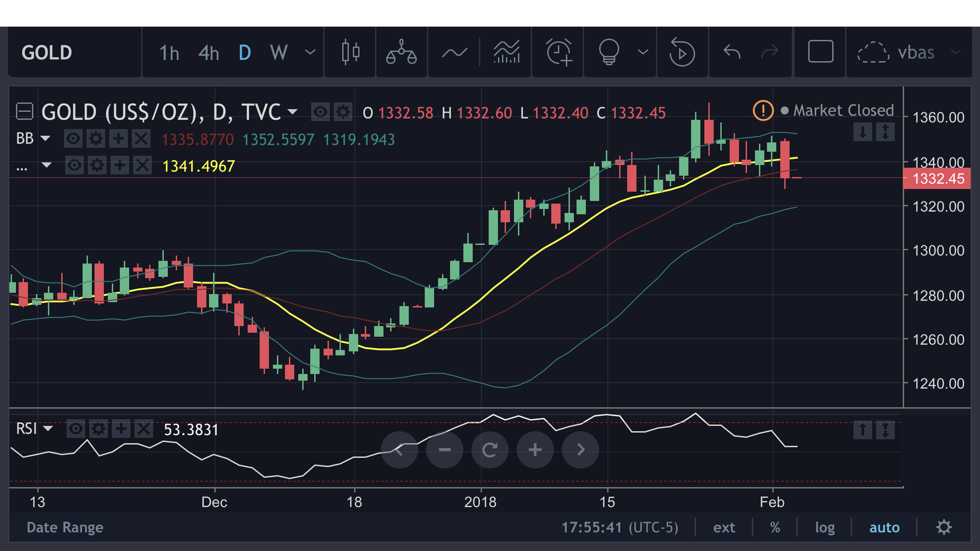Select the W weekly timeframe
This screenshot has height=551, width=980.
[279, 53]
